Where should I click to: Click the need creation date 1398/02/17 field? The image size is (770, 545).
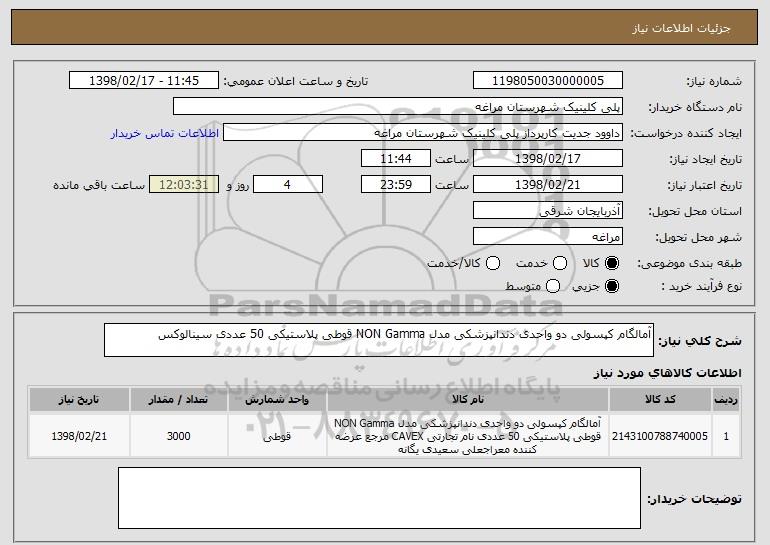(x=547, y=159)
